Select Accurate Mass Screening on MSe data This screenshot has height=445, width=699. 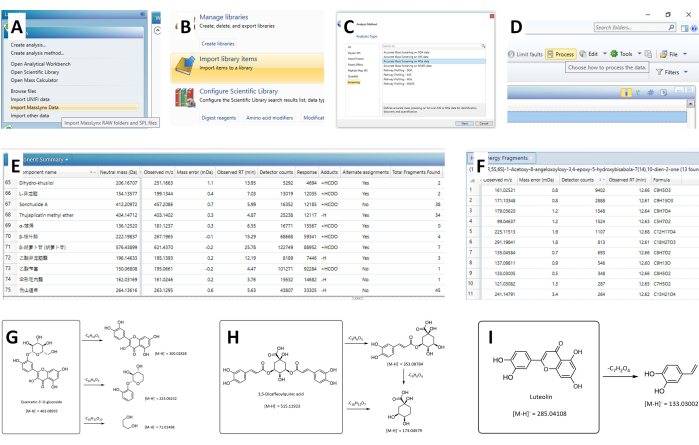(x=434, y=62)
